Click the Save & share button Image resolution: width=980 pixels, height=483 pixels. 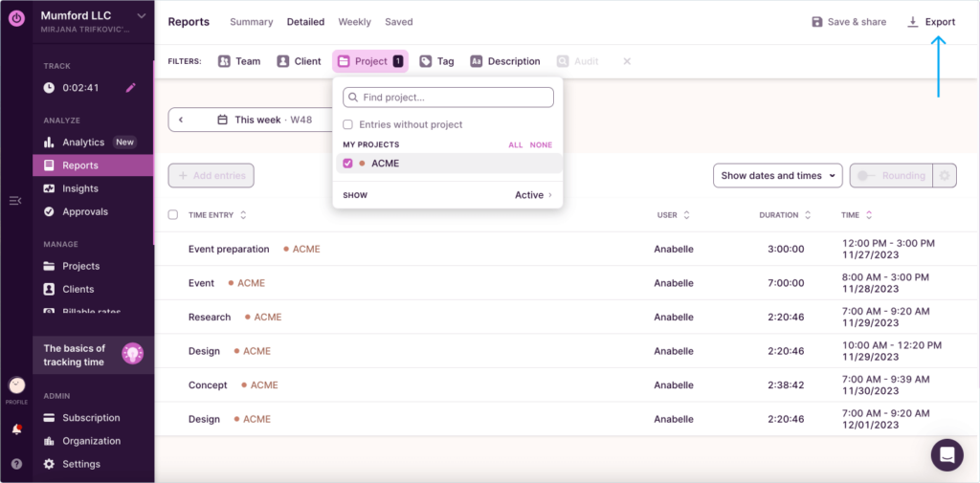[x=849, y=22]
